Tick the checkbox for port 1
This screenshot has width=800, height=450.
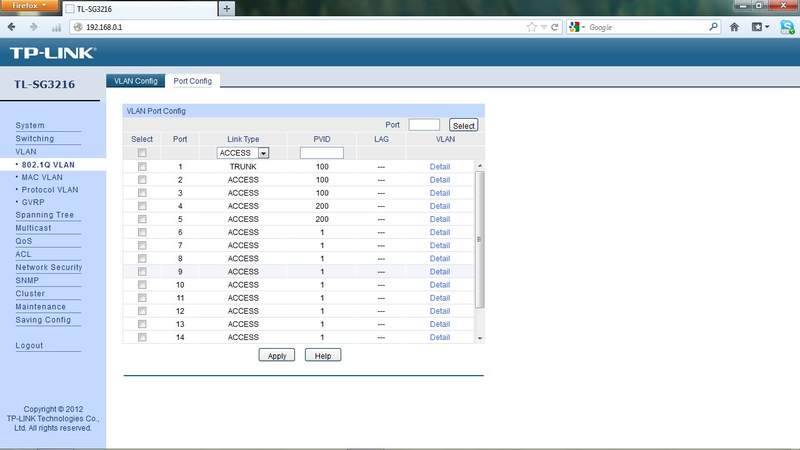tap(142, 167)
